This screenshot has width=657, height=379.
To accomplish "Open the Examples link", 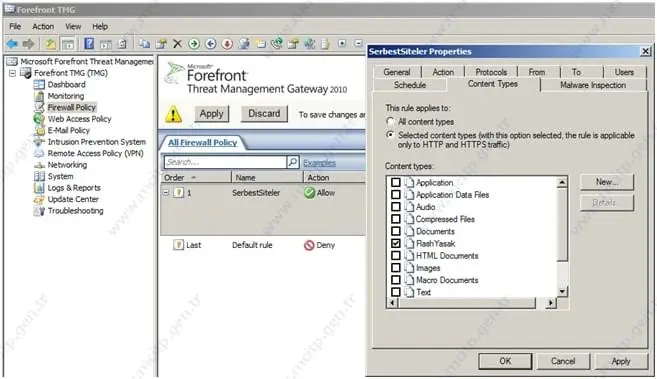I will tap(319, 162).
